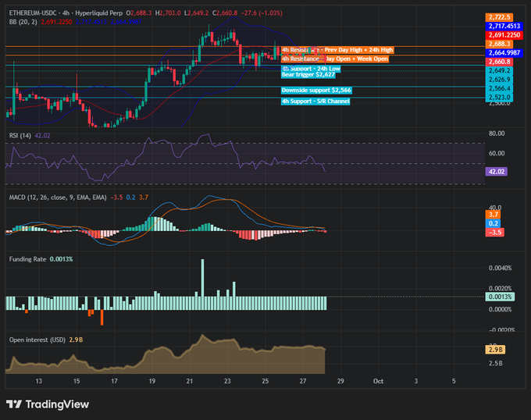Click the RSI 42.02 purple value tag
Screen dimensions: 531x420
tap(496, 172)
